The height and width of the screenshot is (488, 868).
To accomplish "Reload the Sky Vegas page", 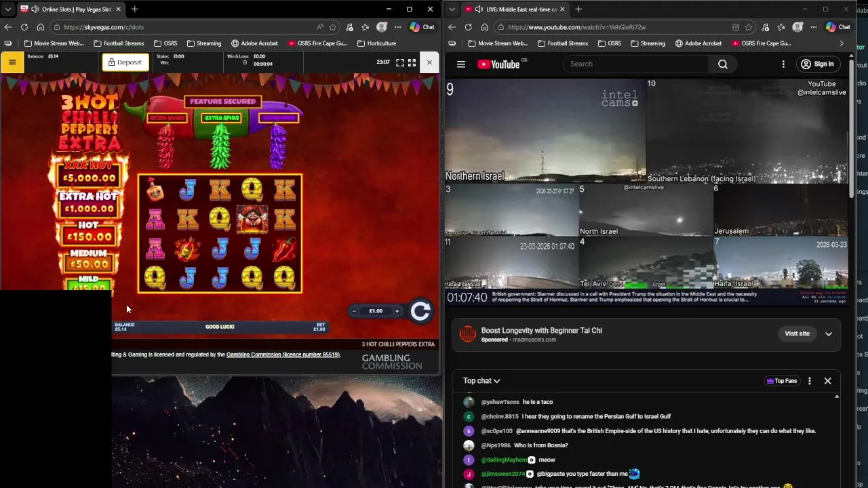I will click(24, 27).
